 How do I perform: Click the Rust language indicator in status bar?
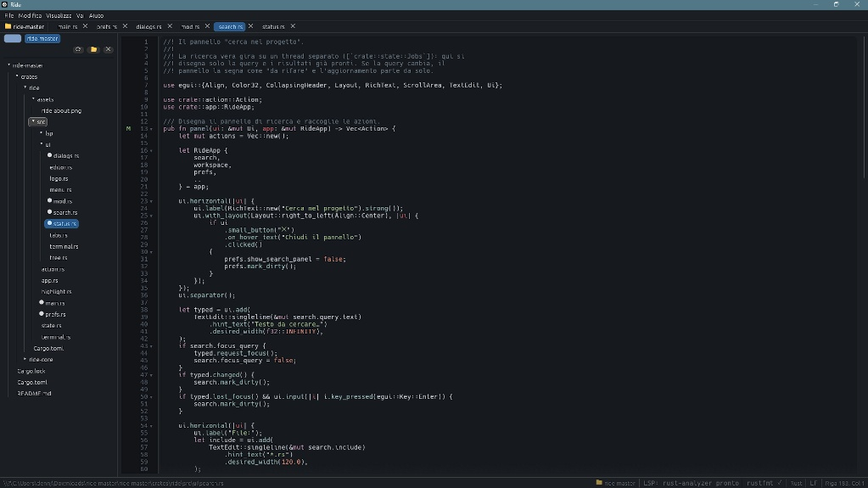click(x=796, y=483)
